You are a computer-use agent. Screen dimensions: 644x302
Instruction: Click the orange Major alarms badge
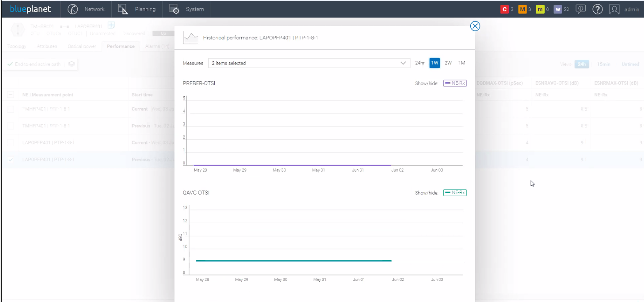pyautogui.click(x=522, y=9)
